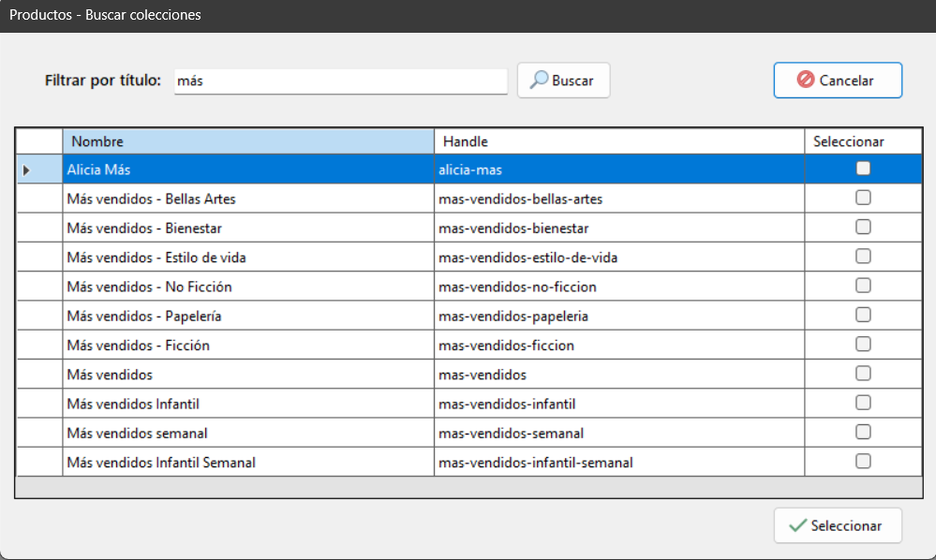936x560 pixels.
Task: Check the Más vendidos - Bellas Artes box
Action: point(863,198)
